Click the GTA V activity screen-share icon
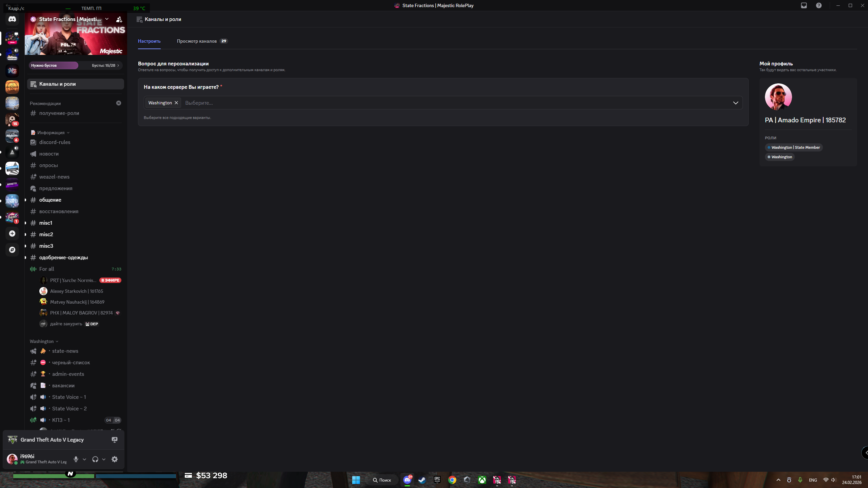 [x=115, y=440]
